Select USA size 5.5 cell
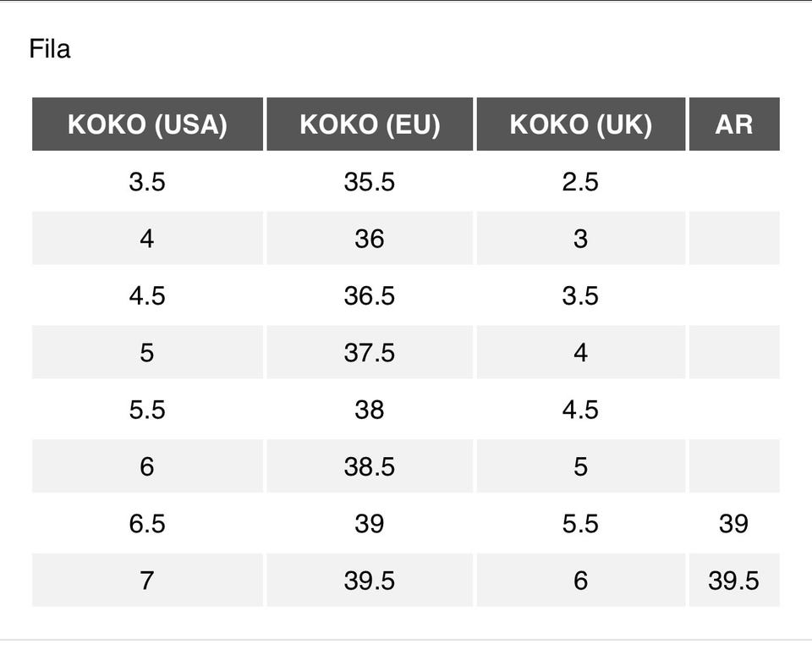This screenshot has width=812, height=661. click(x=147, y=410)
